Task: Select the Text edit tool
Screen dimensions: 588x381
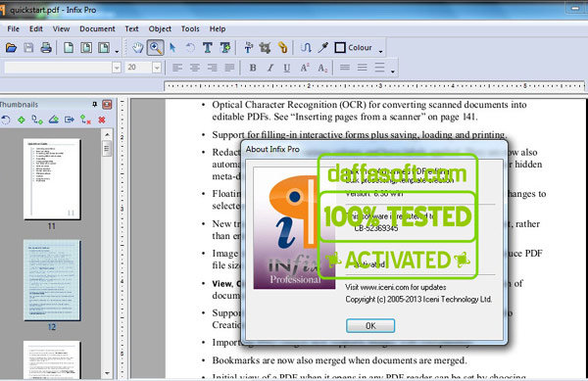Action: 207,48
